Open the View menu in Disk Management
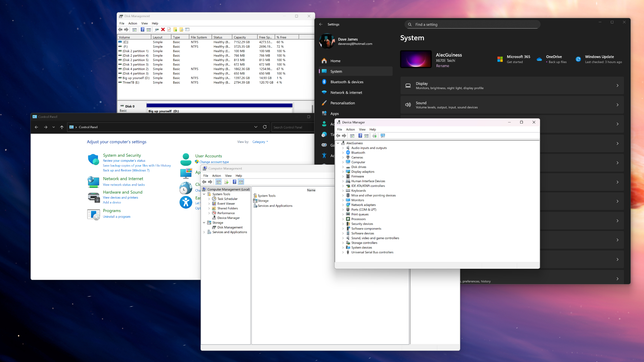 [x=144, y=23]
